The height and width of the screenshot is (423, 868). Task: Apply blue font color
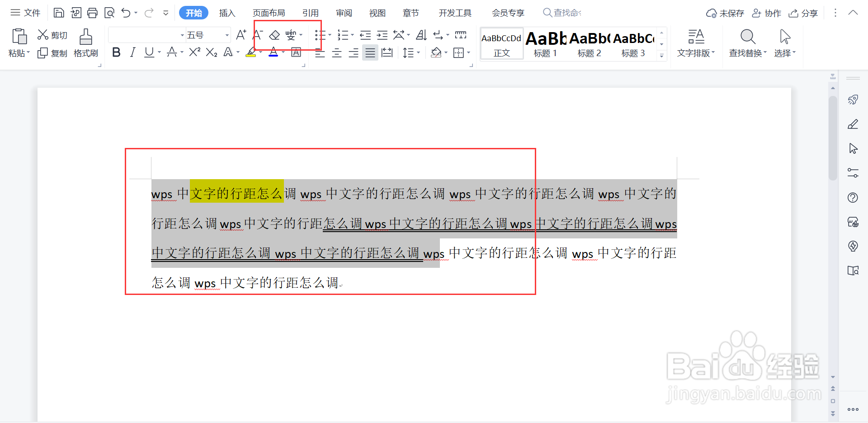click(x=274, y=52)
